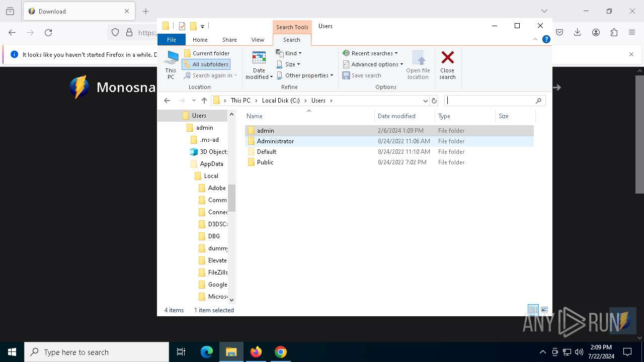The height and width of the screenshot is (362, 644).
Task: Open Firefox Downloads panel icon
Action: [578, 32]
